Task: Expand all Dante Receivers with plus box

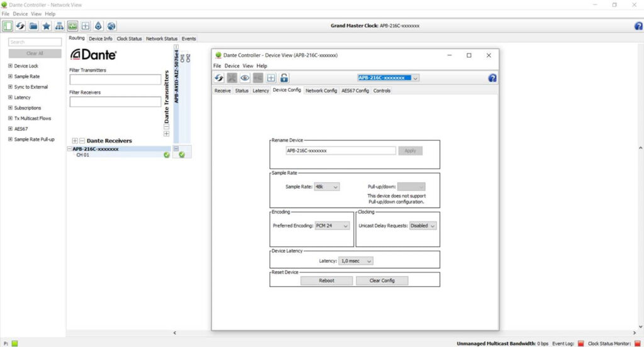Action: (75, 140)
